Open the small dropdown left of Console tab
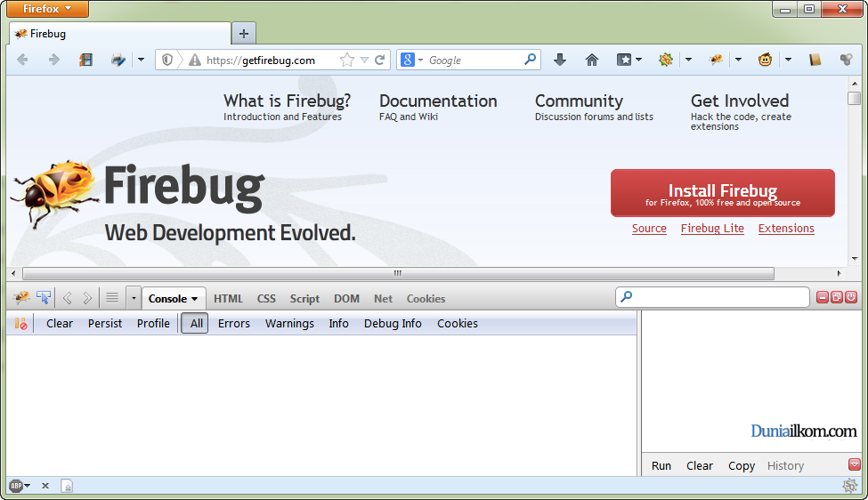 click(x=134, y=298)
